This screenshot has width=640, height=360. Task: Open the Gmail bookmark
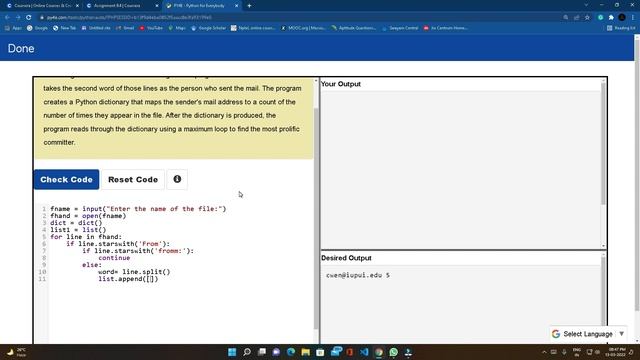click(x=125, y=28)
